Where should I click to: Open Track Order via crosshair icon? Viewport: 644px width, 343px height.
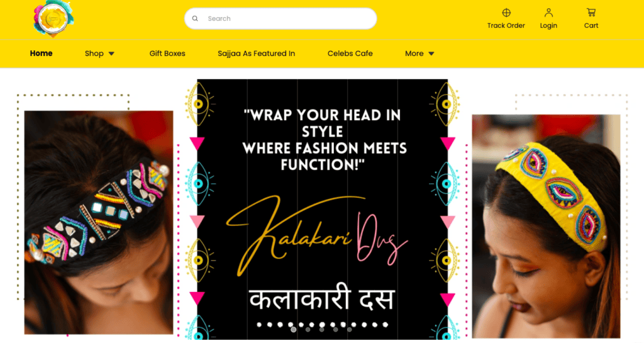pyautogui.click(x=506, y=13)
